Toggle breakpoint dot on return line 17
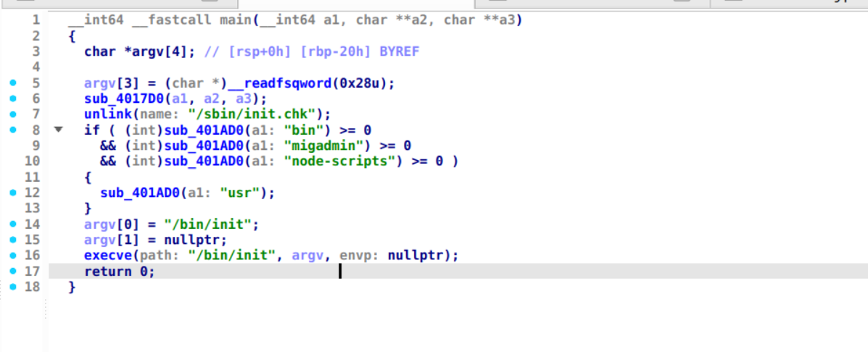 13,271
